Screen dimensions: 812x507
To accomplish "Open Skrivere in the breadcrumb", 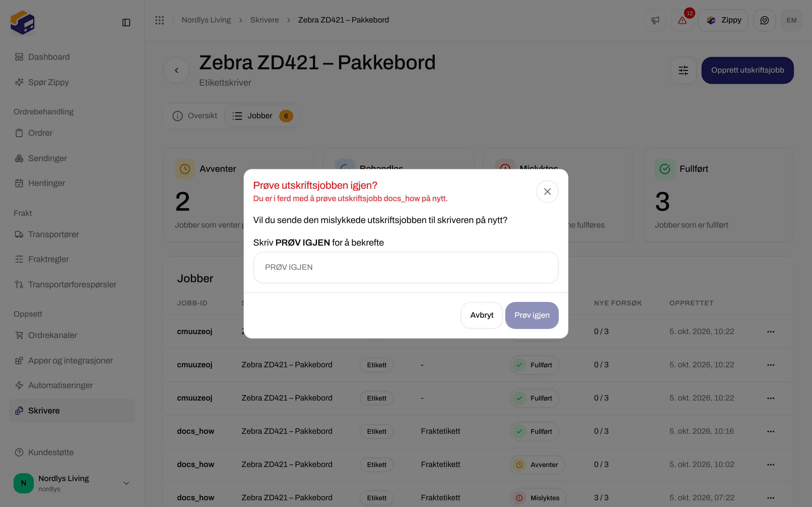I will point(264,20).
